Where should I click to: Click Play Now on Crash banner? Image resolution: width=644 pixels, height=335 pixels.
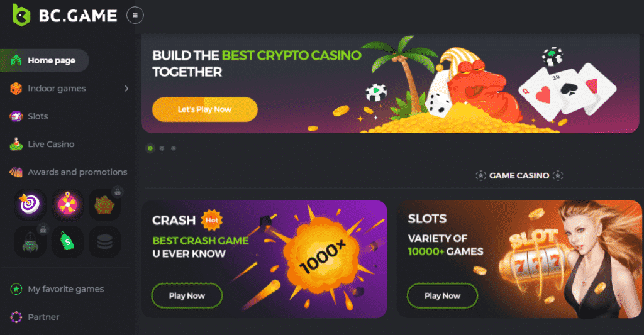[187, 295]
